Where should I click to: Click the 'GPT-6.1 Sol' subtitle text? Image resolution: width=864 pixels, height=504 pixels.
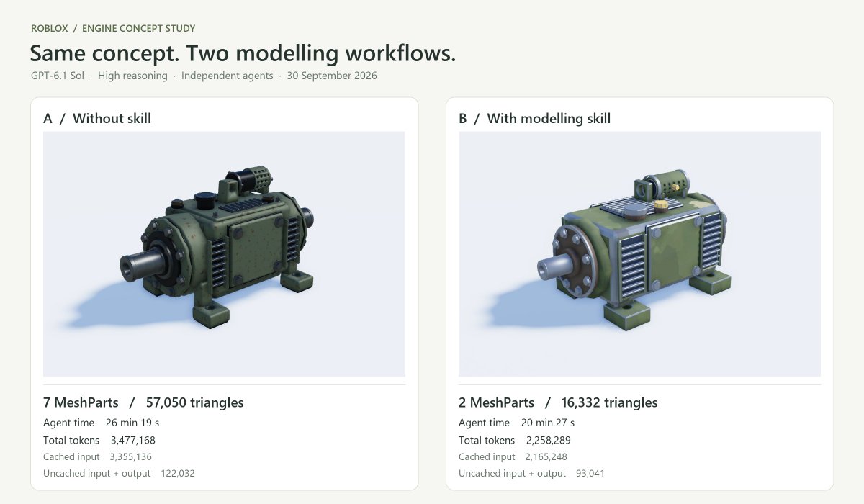click(x=58, y=76)
